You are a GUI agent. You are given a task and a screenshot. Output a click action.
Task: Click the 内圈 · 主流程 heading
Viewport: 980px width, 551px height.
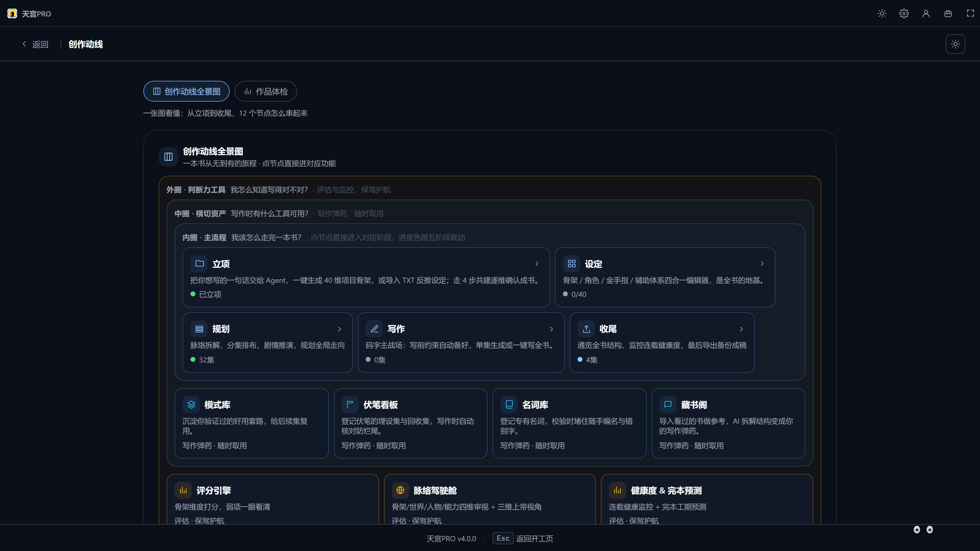[x=204, y=238]
